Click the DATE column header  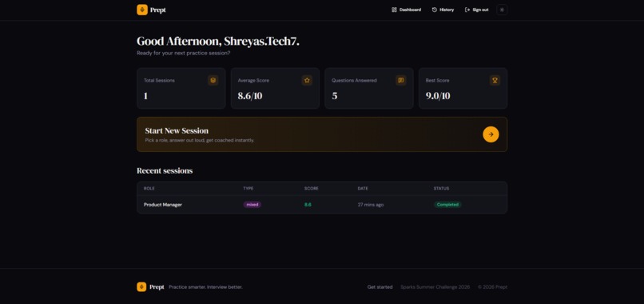[363, 189]
